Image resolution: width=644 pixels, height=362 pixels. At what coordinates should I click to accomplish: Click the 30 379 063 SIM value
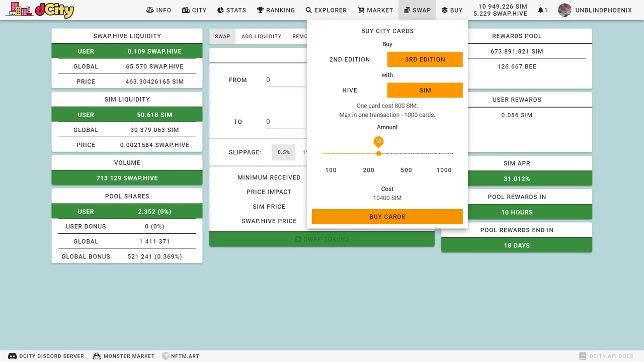pyautogui.click(x=154, y=130)
